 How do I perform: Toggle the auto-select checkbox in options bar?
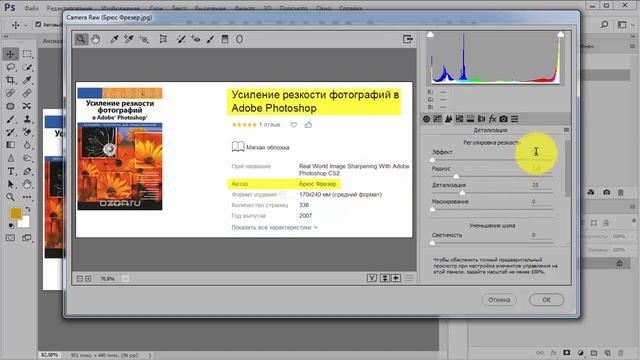point(38,24)
